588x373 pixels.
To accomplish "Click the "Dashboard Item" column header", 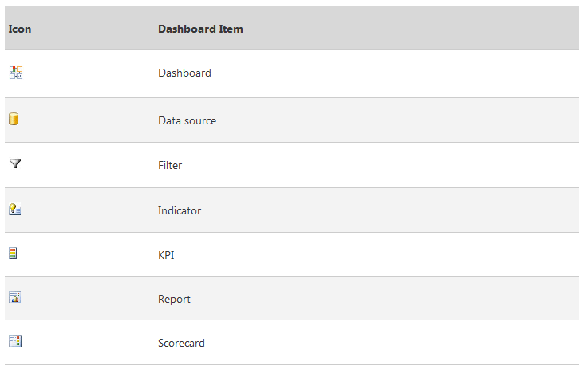I will [200, 29].
